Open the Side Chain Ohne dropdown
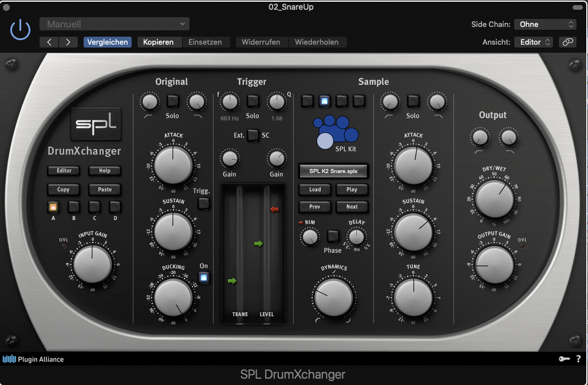588x385 pixels. [544, 24]
